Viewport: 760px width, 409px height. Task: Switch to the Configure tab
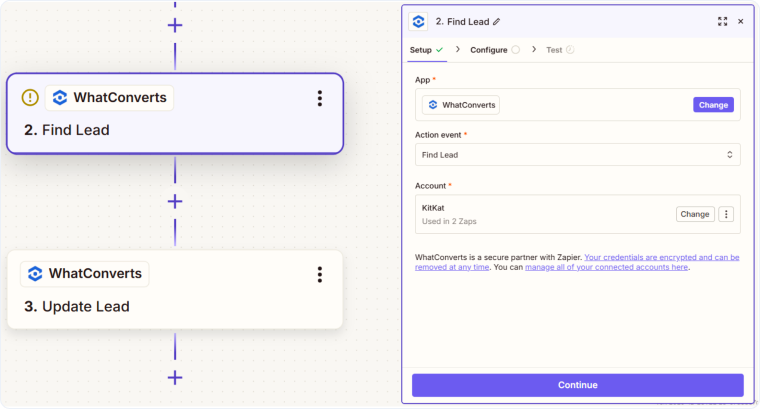(x=489, y=49)
